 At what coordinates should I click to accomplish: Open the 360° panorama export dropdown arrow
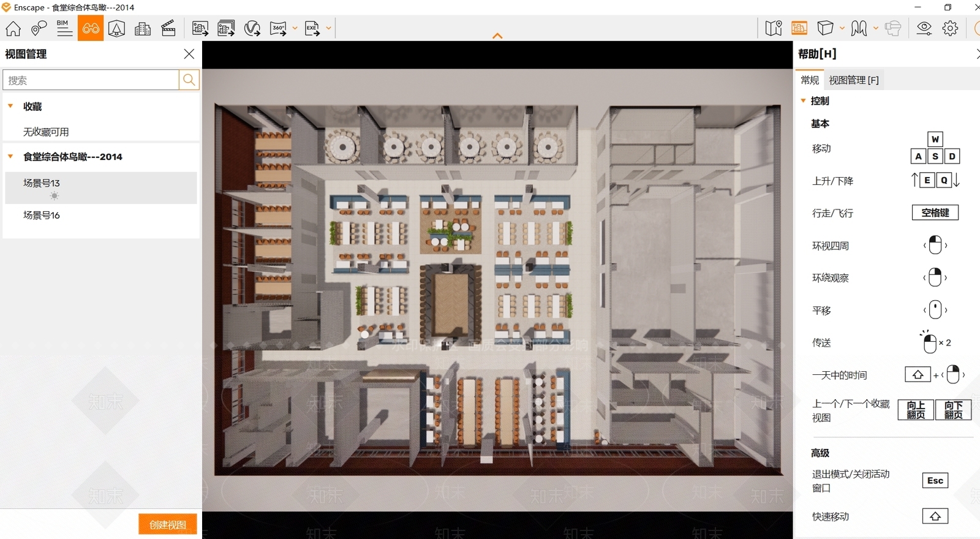pyautogui.click(x=295, y=28)
